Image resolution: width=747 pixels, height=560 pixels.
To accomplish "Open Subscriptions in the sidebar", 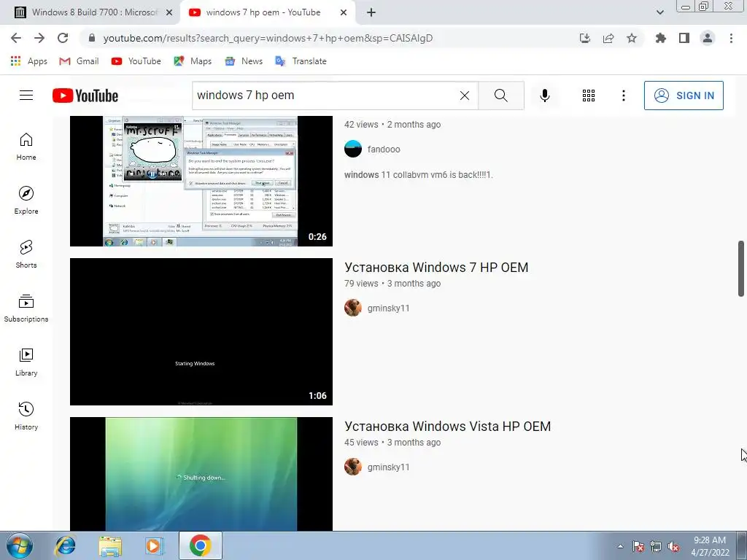I will pos(26,308).
